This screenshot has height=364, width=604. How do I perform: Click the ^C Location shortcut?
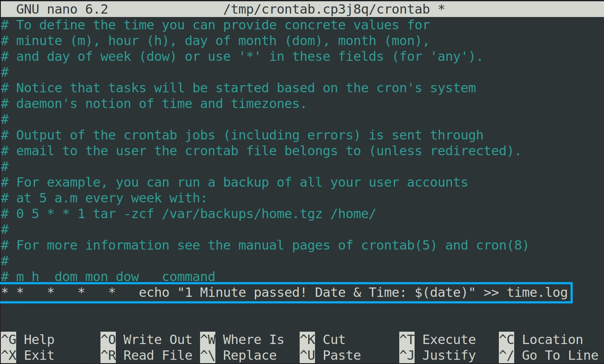tap(541, 339)
